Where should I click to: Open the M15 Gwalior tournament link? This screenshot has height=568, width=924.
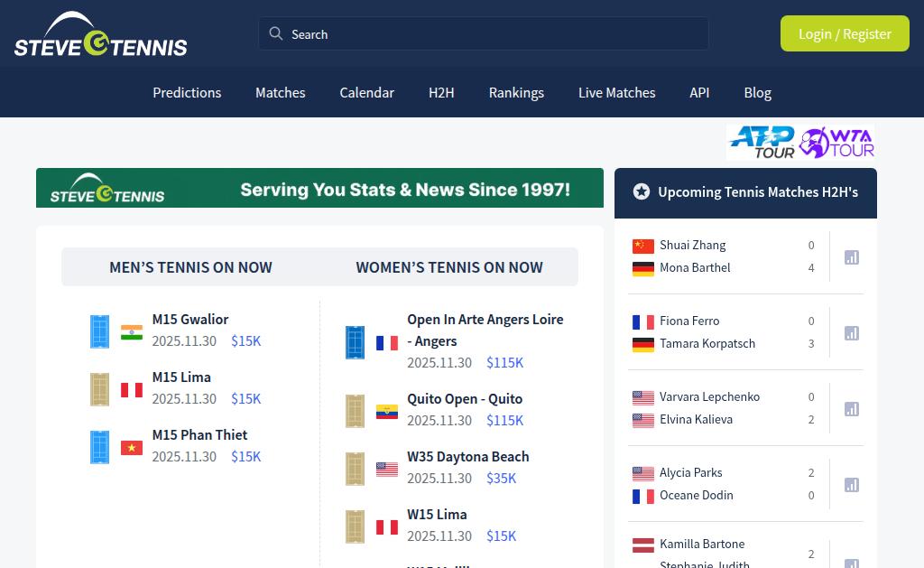click(x=189, y=319)
